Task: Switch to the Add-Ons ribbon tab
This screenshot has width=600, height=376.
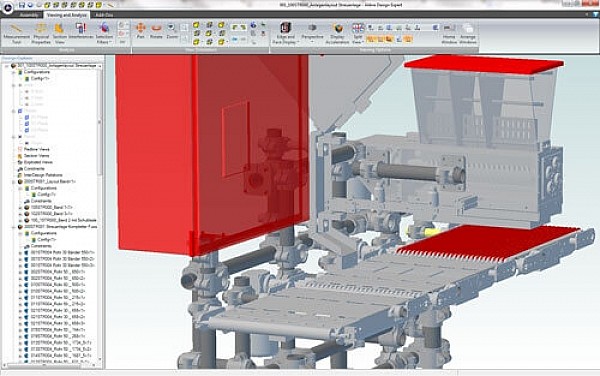Action: [x=104, y=15]
